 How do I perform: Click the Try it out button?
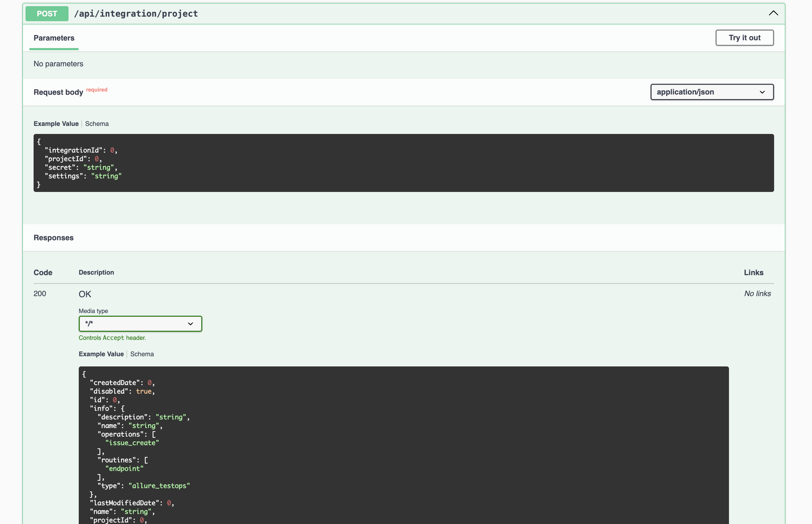745,38
